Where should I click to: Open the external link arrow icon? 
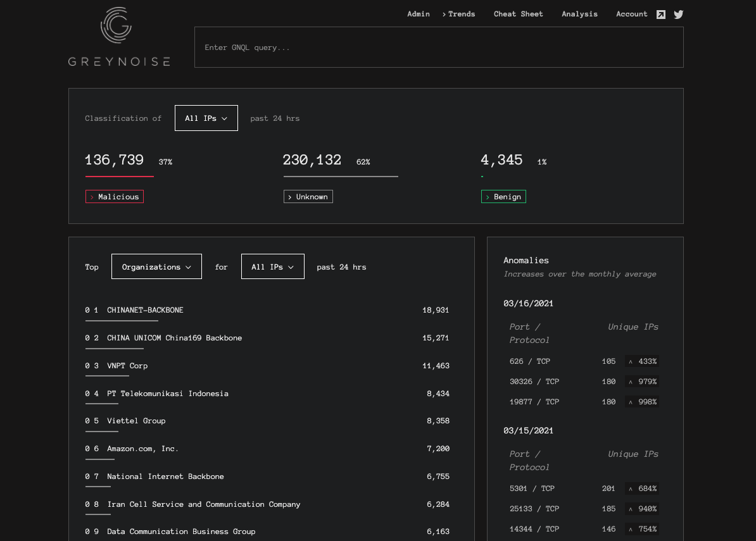click(x=661, y=15)
